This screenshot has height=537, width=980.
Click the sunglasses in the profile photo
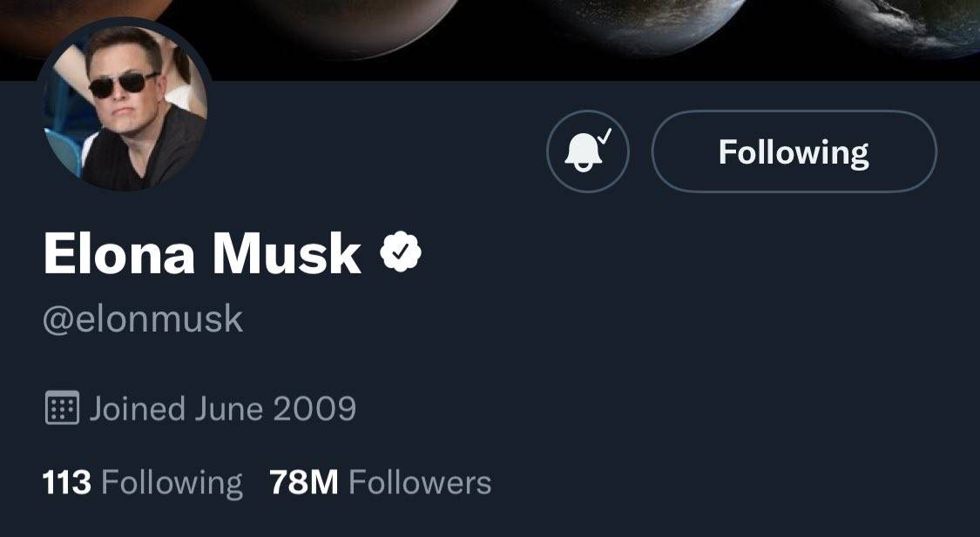125,84
